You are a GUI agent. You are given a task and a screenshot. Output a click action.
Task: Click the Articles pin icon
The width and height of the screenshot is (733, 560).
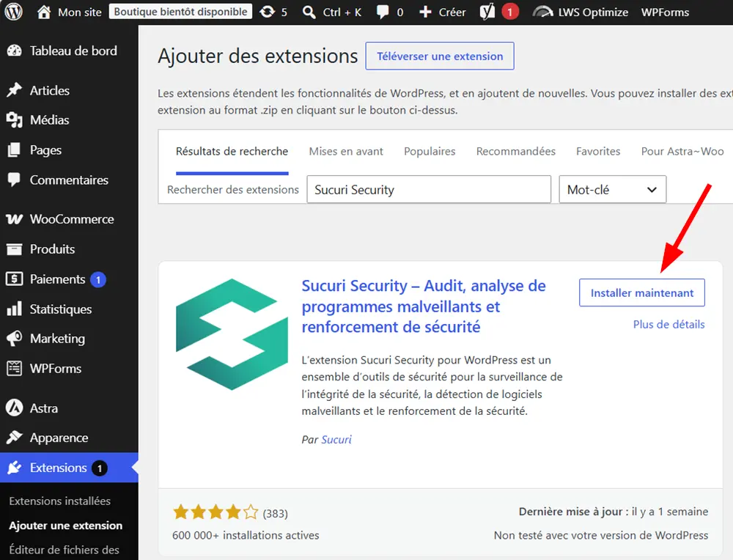(14, 89)
